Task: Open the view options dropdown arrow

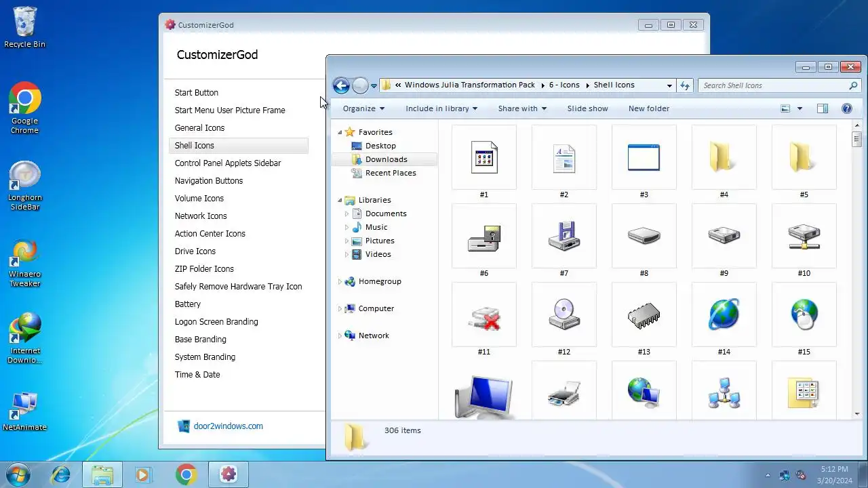Action: [800, 108]
